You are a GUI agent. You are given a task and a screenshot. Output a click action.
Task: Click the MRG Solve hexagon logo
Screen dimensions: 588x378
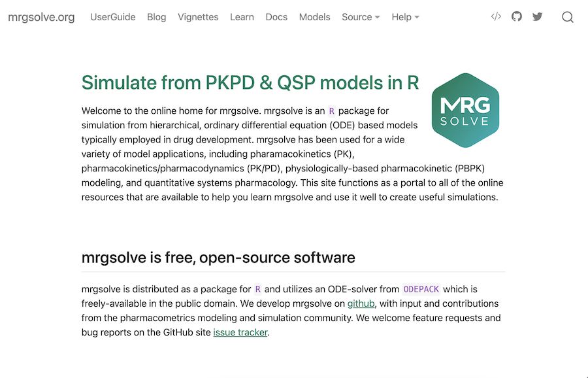[465, 110]
